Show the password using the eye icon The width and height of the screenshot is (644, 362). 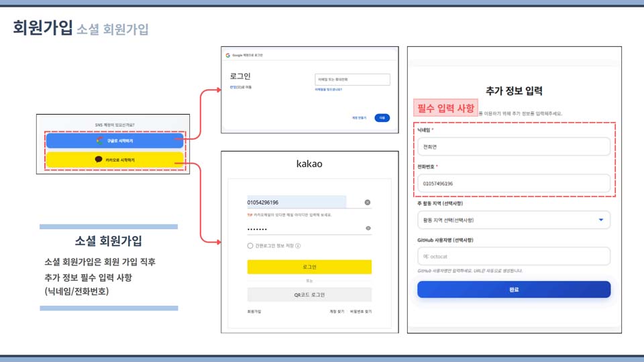pos(368,229)
